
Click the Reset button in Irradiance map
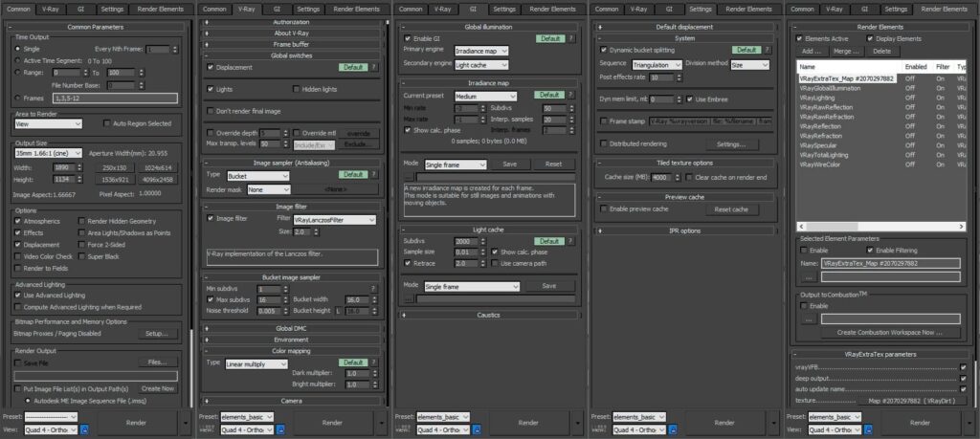click(554, 165)
